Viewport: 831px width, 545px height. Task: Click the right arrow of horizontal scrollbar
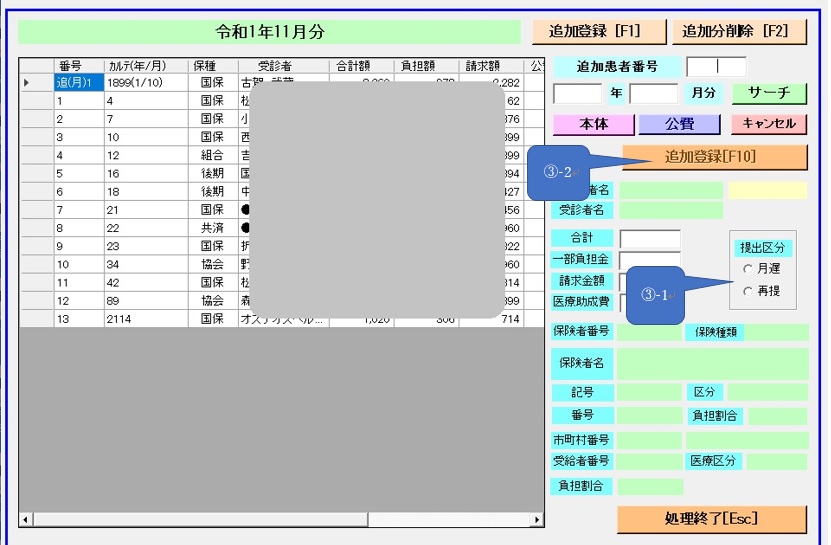point(537,520)
